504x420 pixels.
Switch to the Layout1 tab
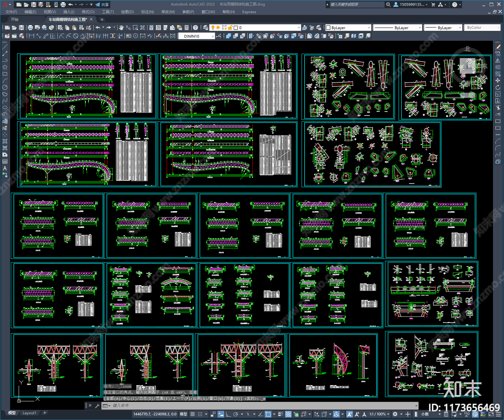(x=29, y=413)
